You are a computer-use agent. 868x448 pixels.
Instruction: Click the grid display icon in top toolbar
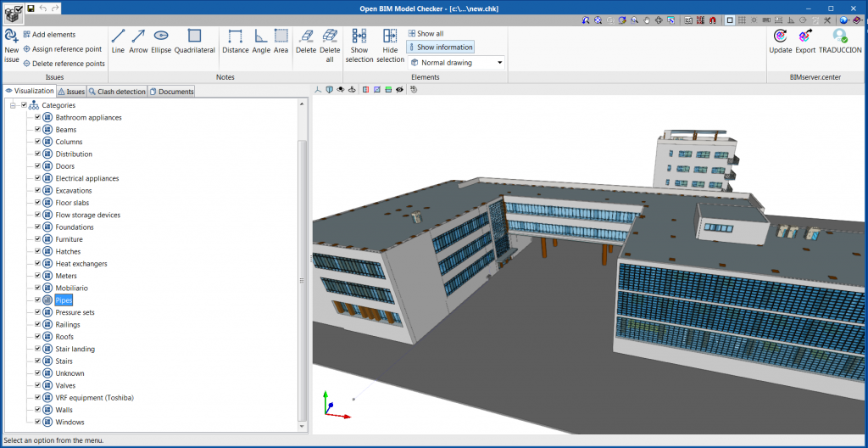point(742,20)
